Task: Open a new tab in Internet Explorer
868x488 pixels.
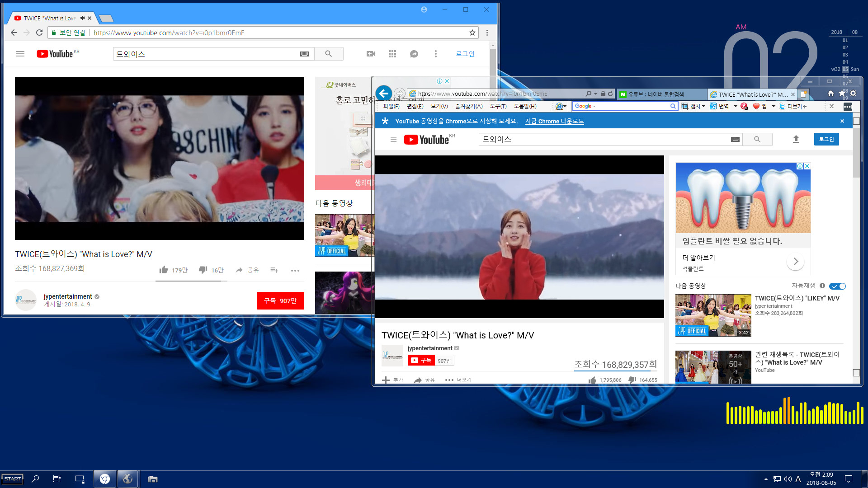Action: pos(803,94)
